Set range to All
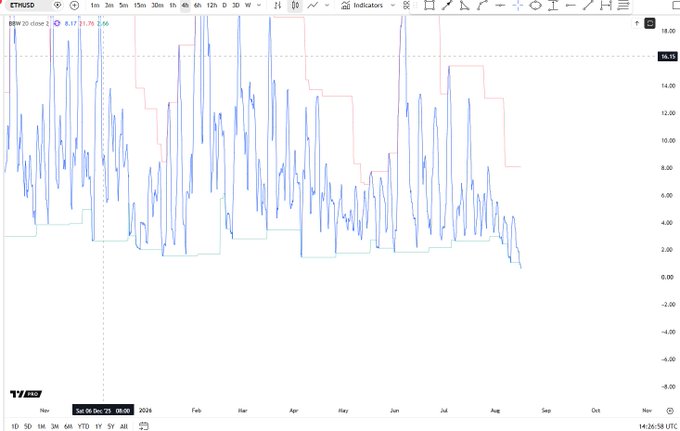This screenshot has width=680, height=431. click(x=124, y=426)
